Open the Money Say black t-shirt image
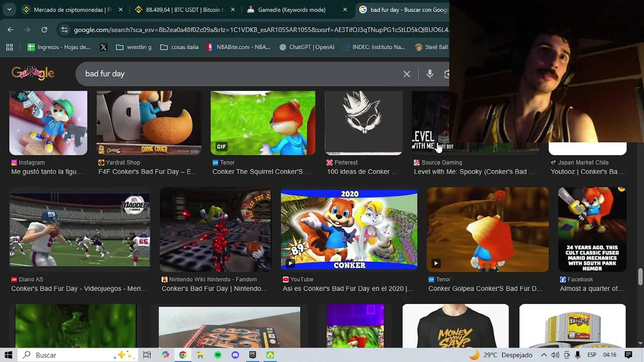 (455, 326)
